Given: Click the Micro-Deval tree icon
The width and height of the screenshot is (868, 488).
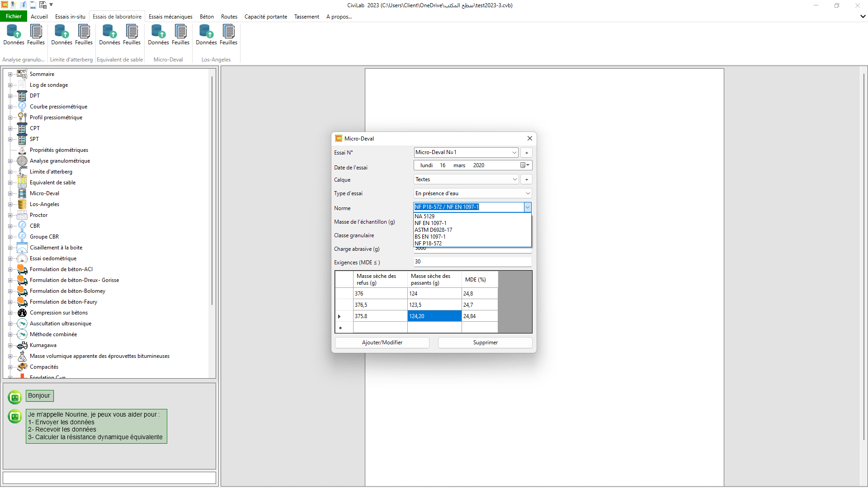Looking at the screenshot, I should (x=22, y=193).
